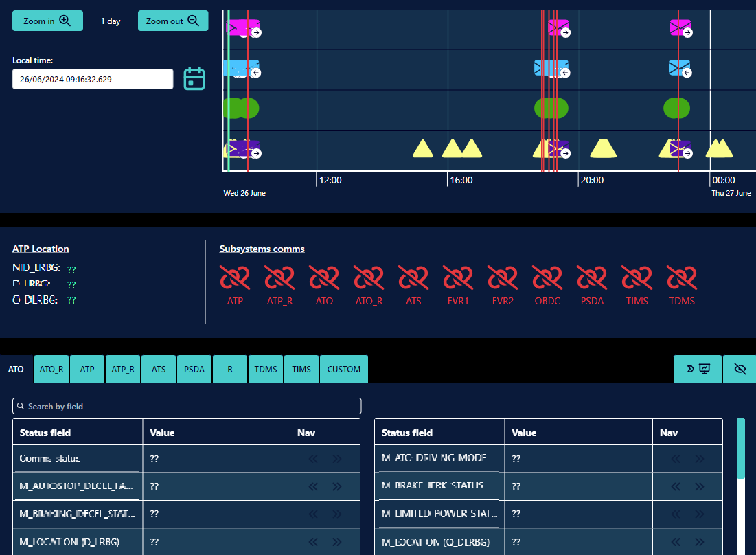Open the CUSTOM tab
Image resolution: width=756 pixels, height=555 pixels.
coord(343,369)
